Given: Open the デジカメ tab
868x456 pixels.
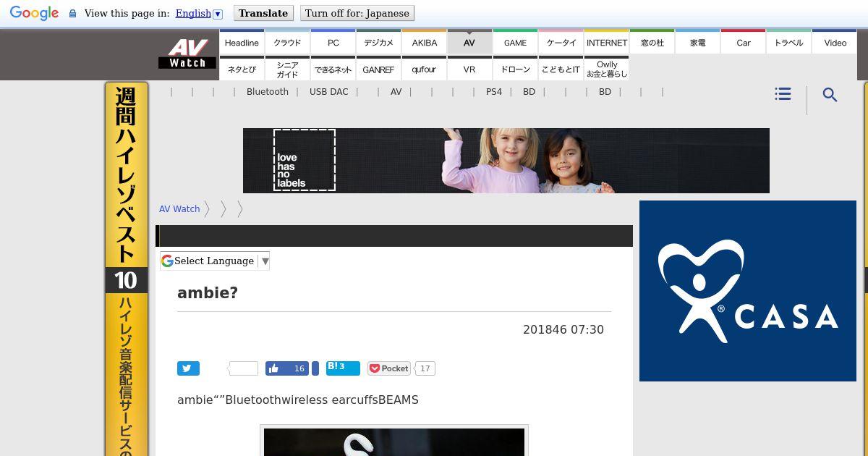Looking at the screenshot, I should tap(378, 42).
